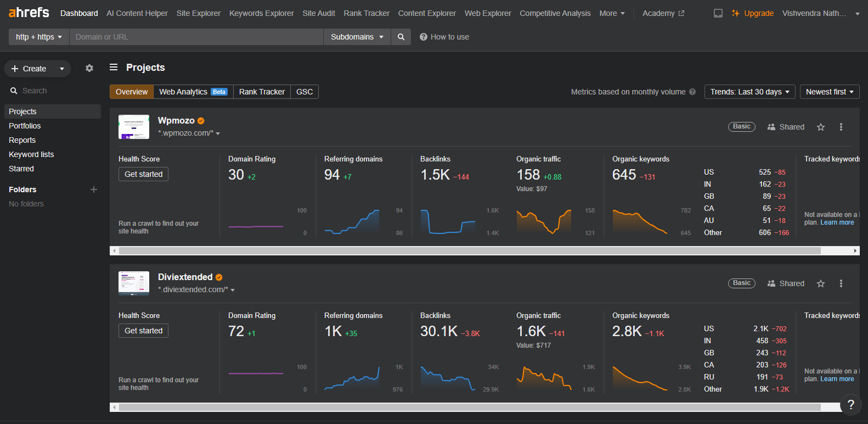The width and height of the screenshot is (868, 424).
Task: Click the Ahrefs logo
Action: point(29,13)
